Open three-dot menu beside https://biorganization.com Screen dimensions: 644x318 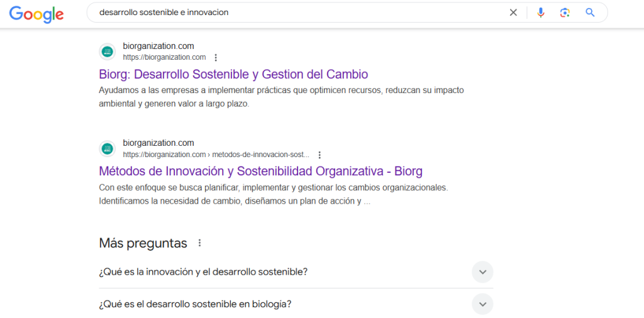tap(216, 57)
